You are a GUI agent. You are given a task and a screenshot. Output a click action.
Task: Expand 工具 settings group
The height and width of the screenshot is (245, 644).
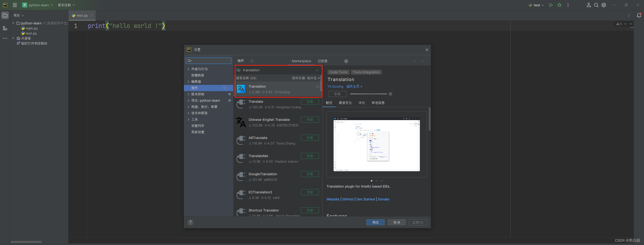188,119
